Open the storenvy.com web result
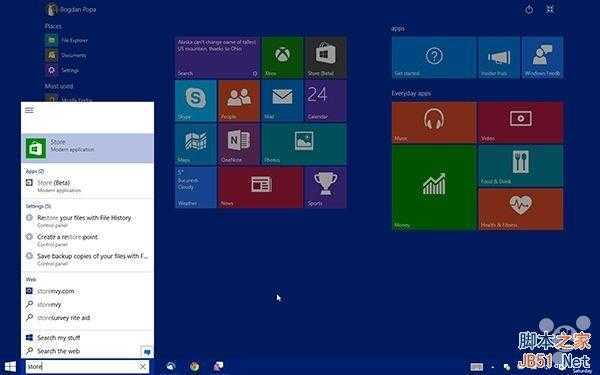600x375 pixels. [x=88, y=291]
